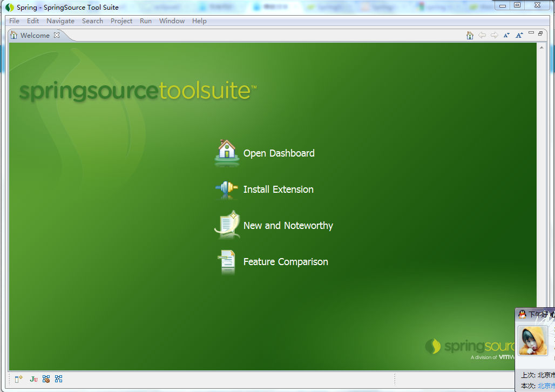Click the Forward arrow in Welcome toolbar
555x392 pixels.
[x=495, y=35]
